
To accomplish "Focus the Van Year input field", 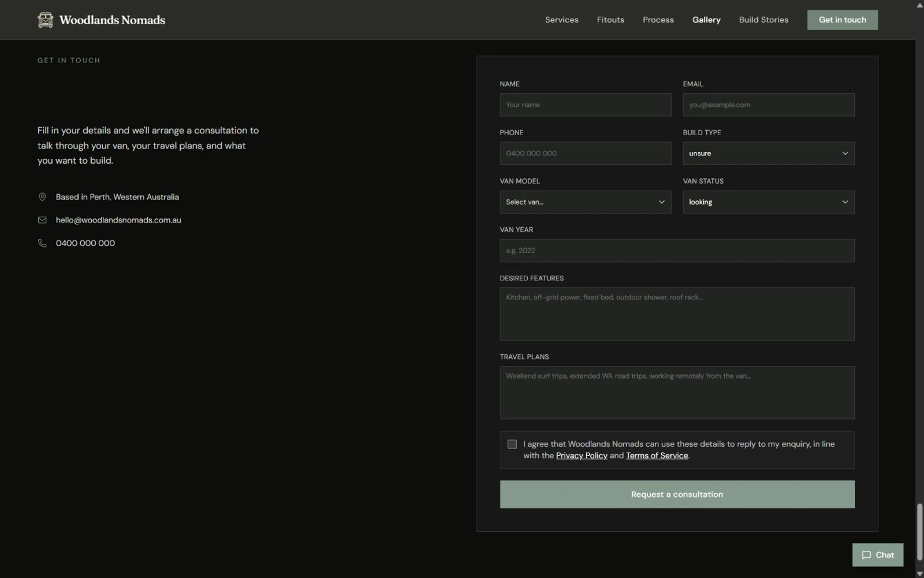I will [677, 251].
